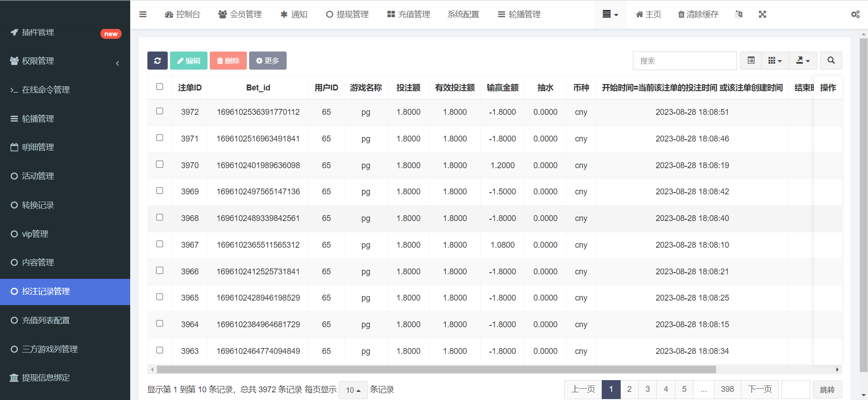Viewport: 868px width, 400px height.
Task: Click the fullscreen expand icon
Action: click(x=762, y=14)
